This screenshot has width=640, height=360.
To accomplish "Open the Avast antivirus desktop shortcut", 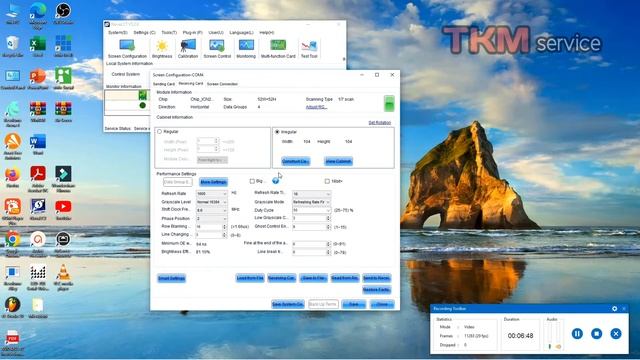I will (x=12, y=146).
